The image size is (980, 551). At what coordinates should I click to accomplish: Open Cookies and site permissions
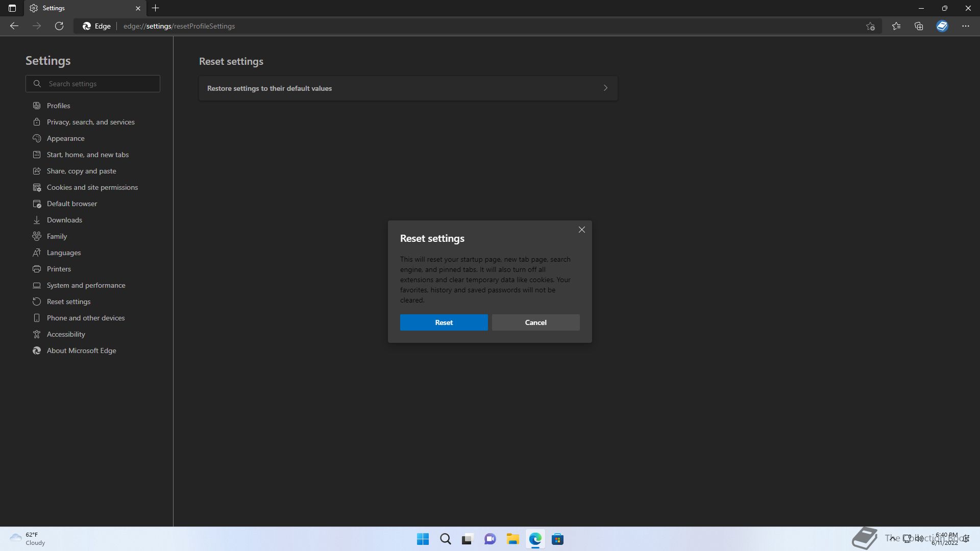pos(92,187)
